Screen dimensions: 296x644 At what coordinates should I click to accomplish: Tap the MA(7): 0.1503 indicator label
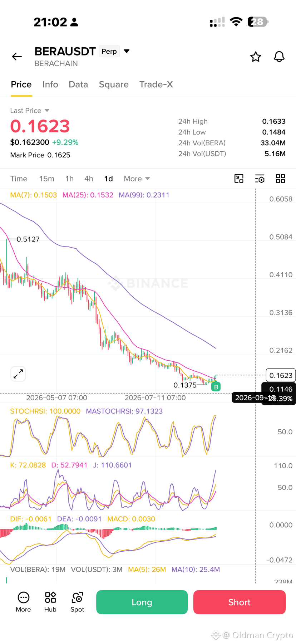[33, 195]
